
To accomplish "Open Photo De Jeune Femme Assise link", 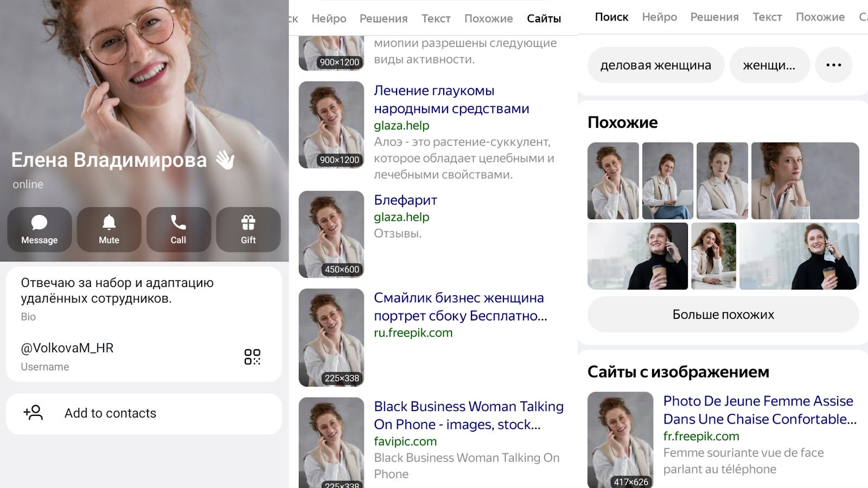I will 760,410.
